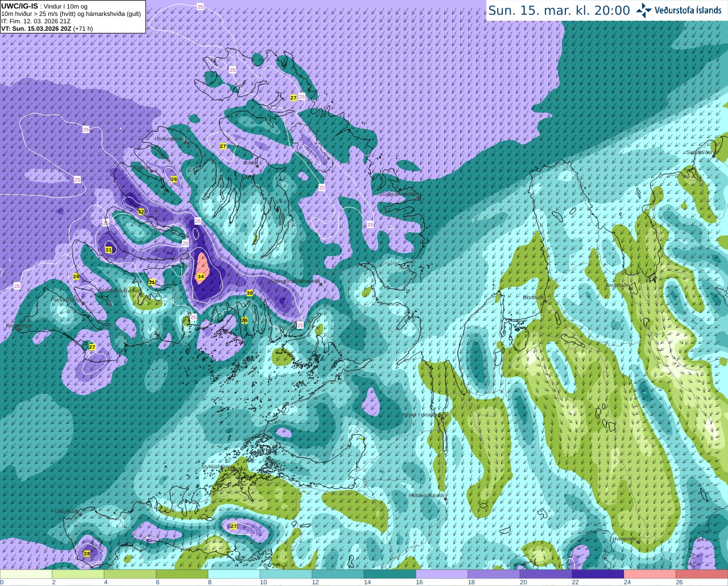Click the Flateyri station label
The height and width of the screenshot is (586, 728).
(142, 167)
